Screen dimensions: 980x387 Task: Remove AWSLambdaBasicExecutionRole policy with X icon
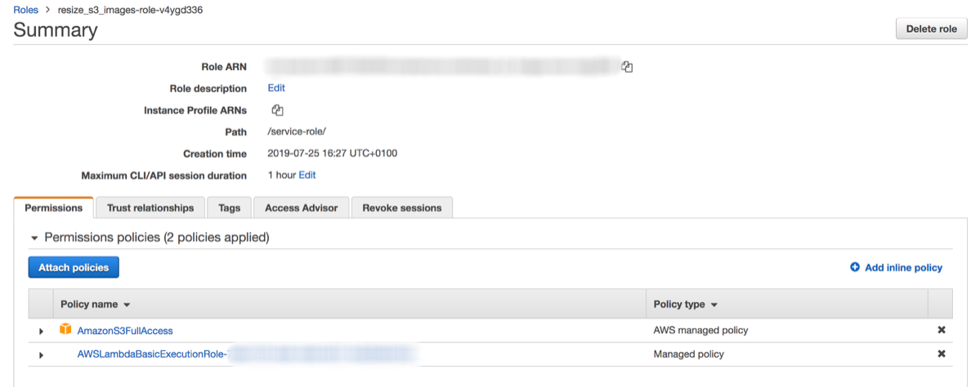pyautogui.click(x=941, y=354)
